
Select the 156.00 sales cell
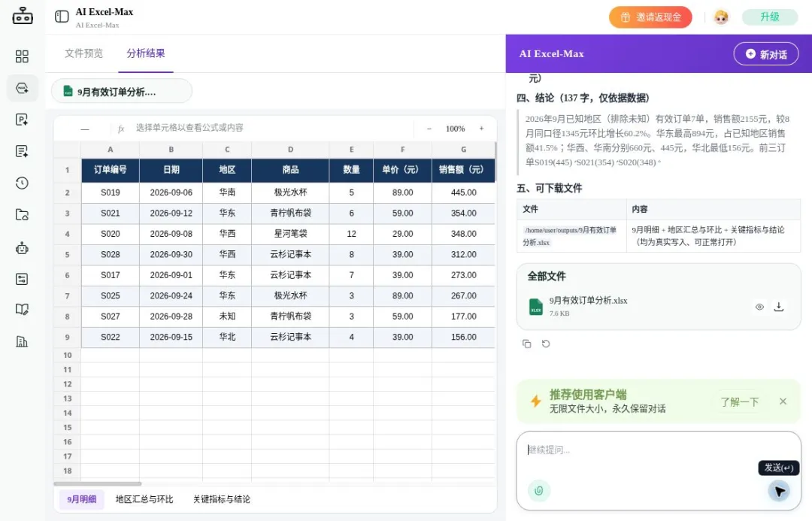[x=463, y=337]
